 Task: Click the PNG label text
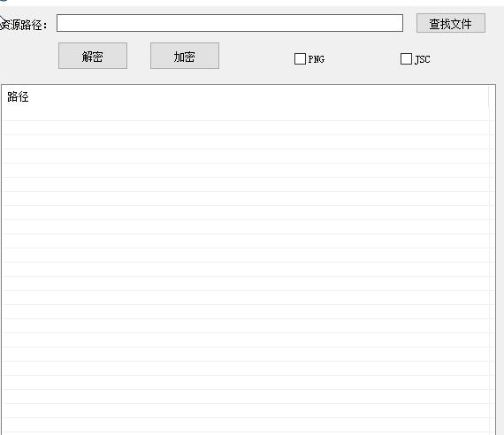pyautogui.click(x=317, y=59)
